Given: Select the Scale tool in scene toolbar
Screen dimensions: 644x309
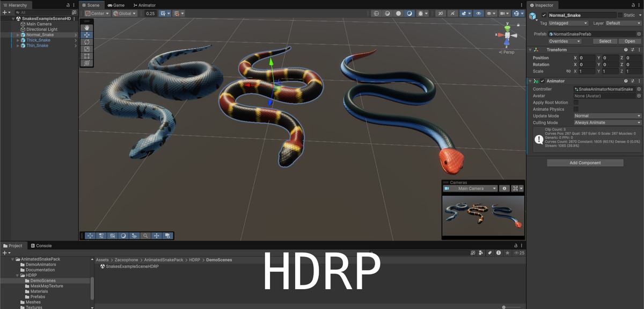Looking at the screenshot, I should pos(87,49).
